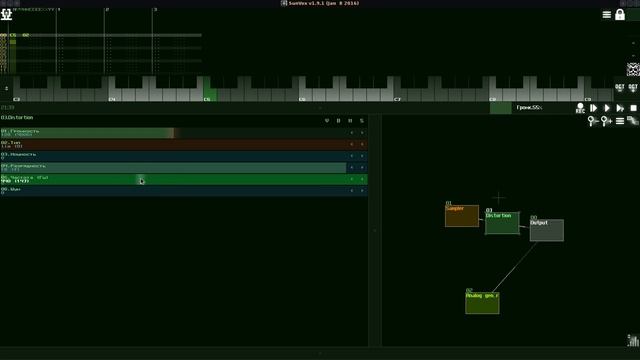Start recording with the REC button
The height and width of the screenshot is (360, 640).
[x=580, y=108]
